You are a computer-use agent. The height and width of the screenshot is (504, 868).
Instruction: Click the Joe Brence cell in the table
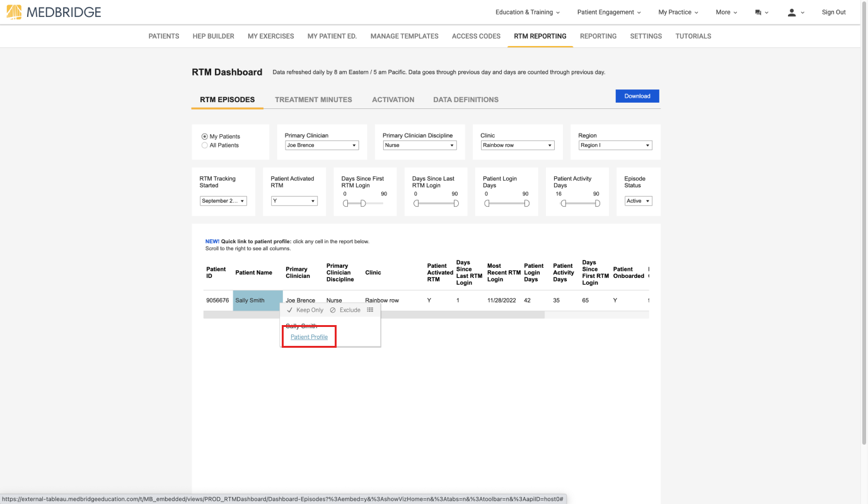click(300, 301)
